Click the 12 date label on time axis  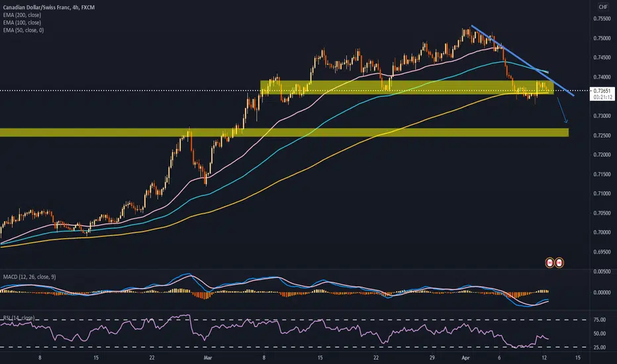point(544,357)
